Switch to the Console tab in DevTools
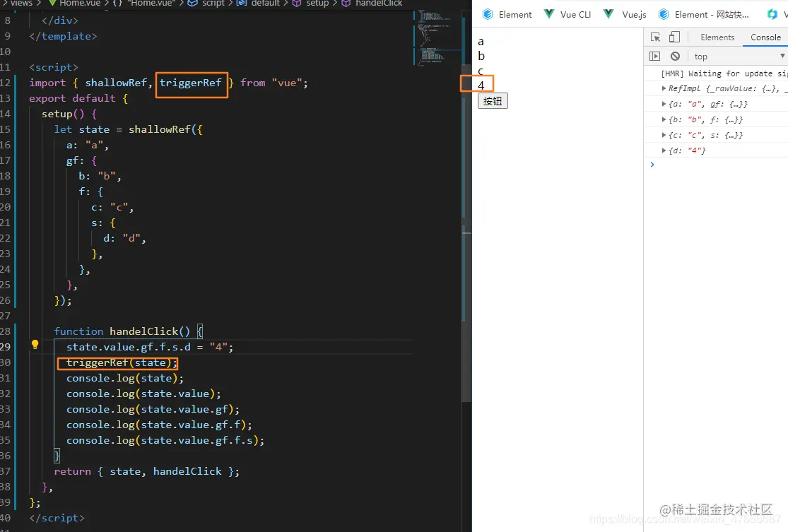Screen dimensions: 788x532 click(x=765, y=37)
